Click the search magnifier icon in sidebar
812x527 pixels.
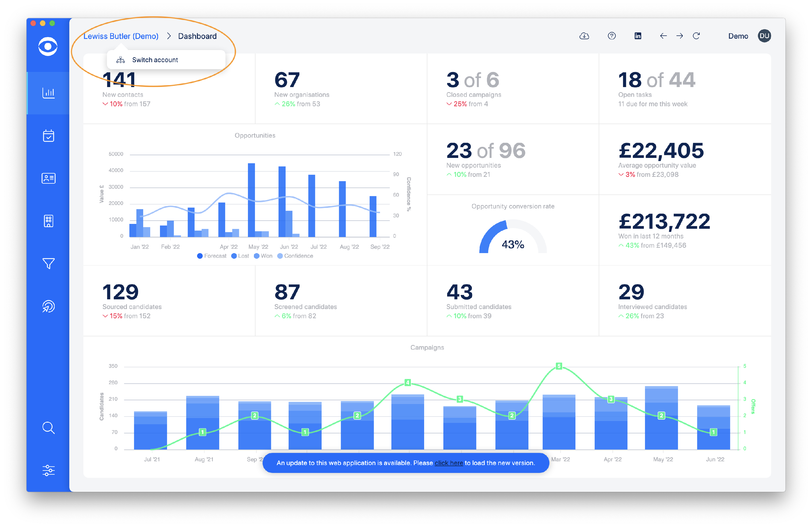[48, 427]
